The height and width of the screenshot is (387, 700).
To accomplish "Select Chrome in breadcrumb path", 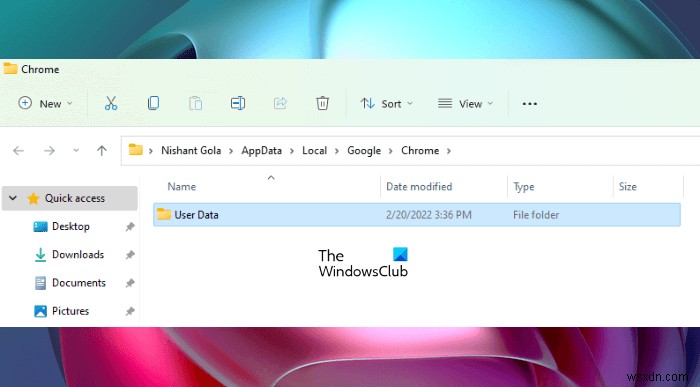I will [x=420, y=151].
